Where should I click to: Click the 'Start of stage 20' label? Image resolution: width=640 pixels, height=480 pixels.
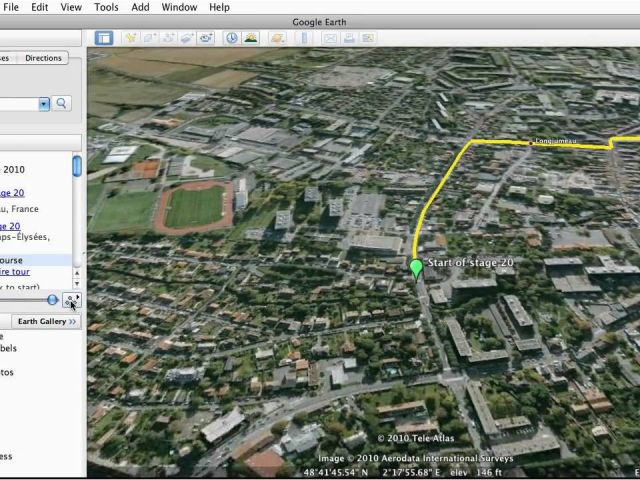(x=470, y=262)
